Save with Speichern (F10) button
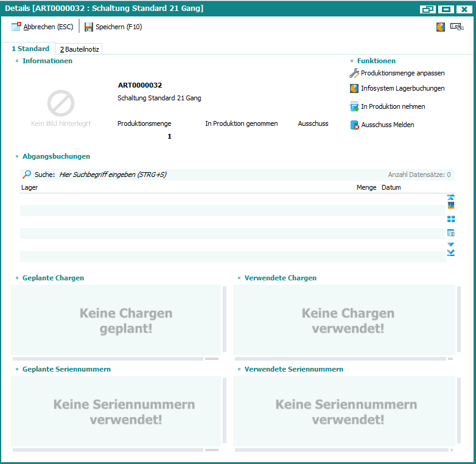 coord(113,27)
